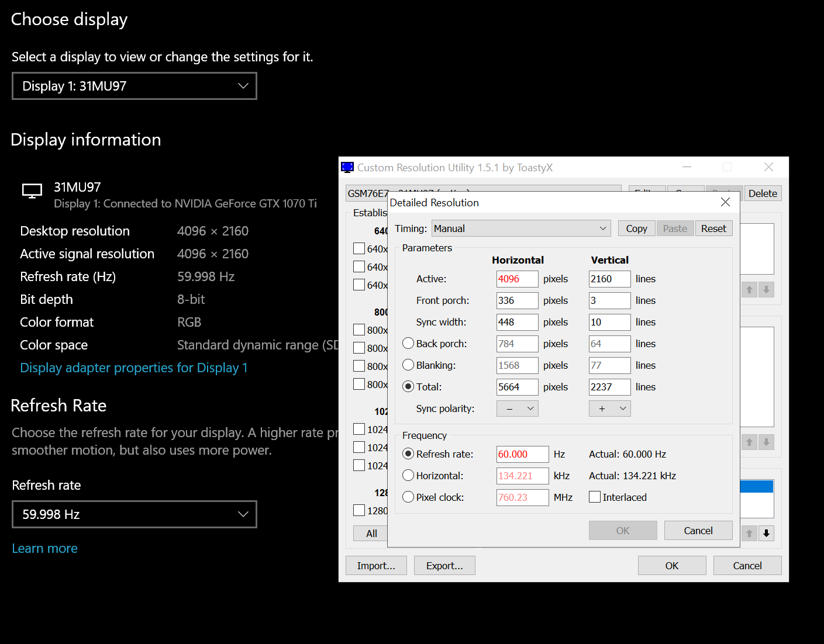Click the Custom Resolution Utility title icon
The image size is (824, 644).
(x=347, y=168)
